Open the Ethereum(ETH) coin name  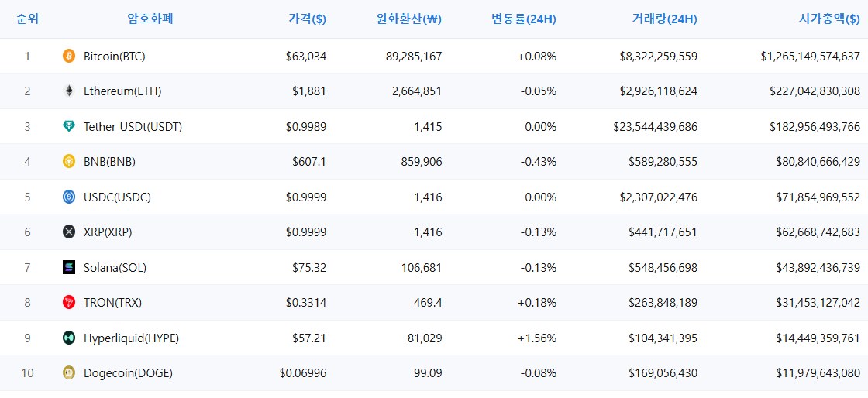(x=122, y=92)
